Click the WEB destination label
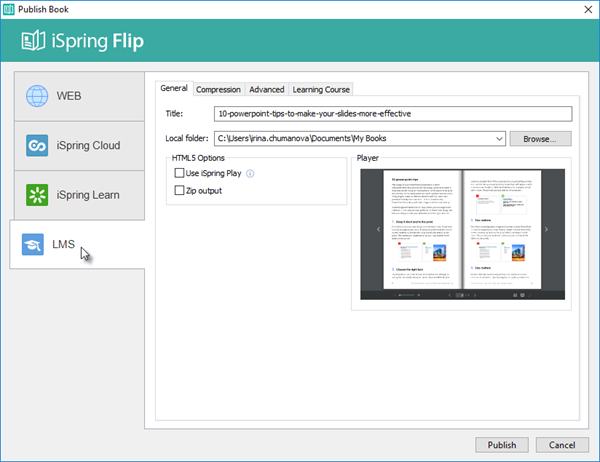Screen dimensions: 600x462 point(69,96)
